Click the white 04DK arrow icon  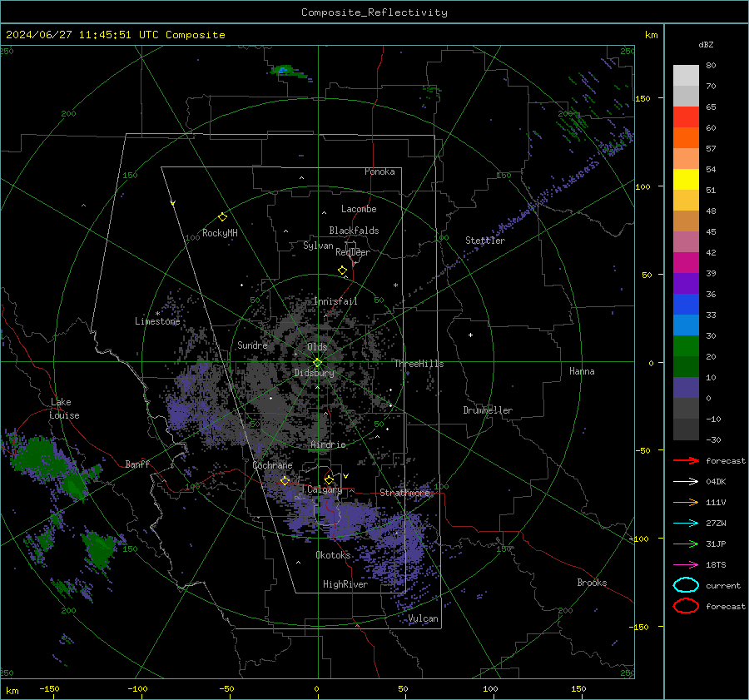[x=686, y=481]
